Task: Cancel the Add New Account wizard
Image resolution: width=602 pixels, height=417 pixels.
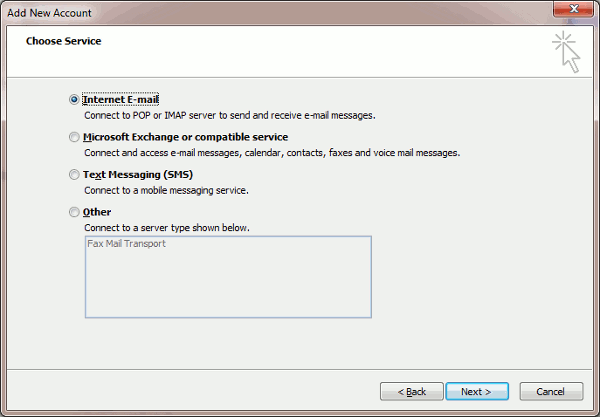Action: [551, 391]
